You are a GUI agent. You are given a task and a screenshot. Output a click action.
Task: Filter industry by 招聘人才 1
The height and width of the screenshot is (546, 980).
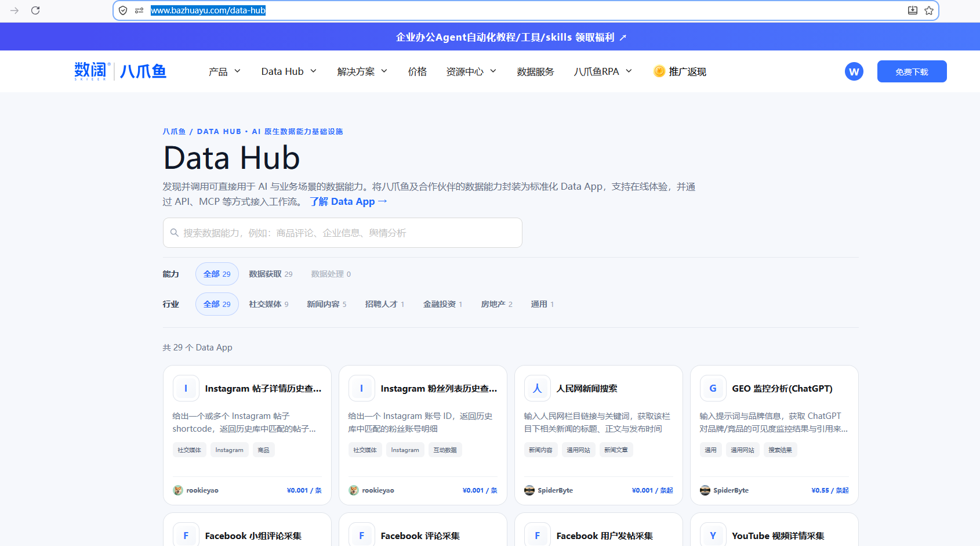384,304
